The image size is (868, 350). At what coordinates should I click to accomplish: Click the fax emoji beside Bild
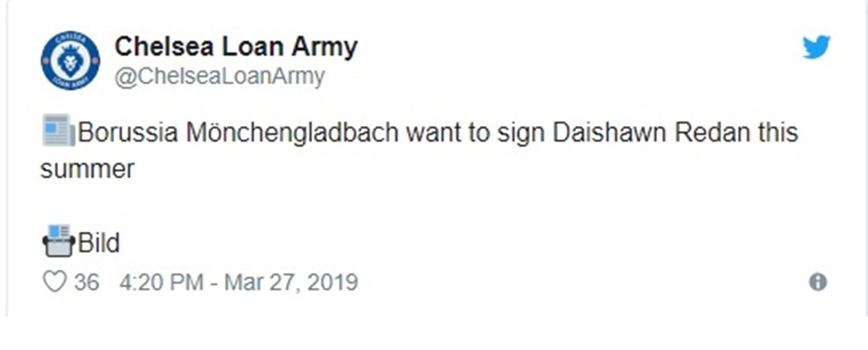(x=58, y=242)
